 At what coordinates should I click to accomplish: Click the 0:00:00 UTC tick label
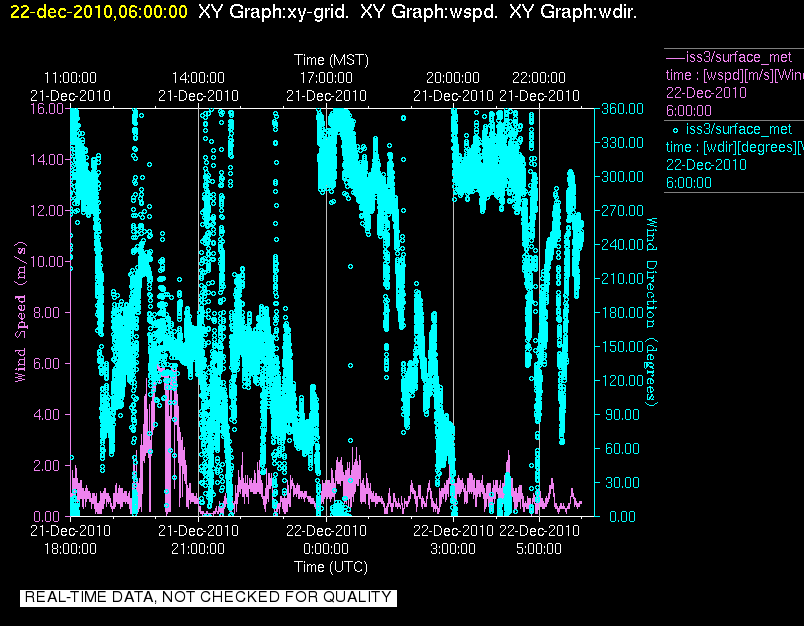pos(326,549)
